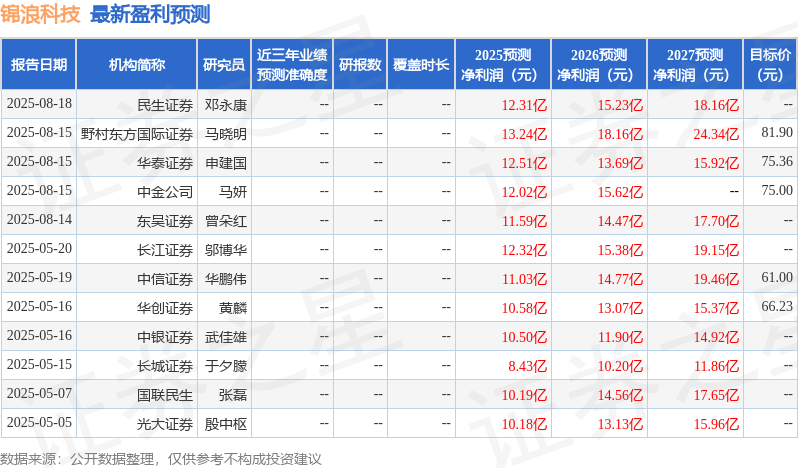Select the 2025-08-14 date cell
798x468 pixels.
tap(39, 220)
